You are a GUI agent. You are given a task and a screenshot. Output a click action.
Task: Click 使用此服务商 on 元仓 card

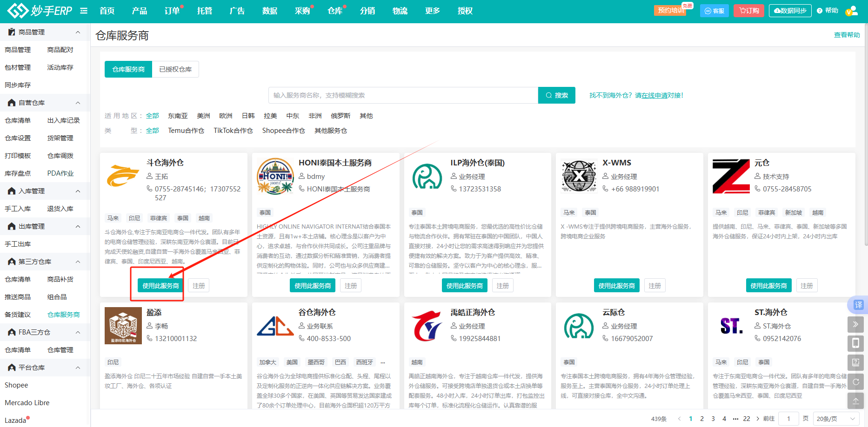pos(768,285)
